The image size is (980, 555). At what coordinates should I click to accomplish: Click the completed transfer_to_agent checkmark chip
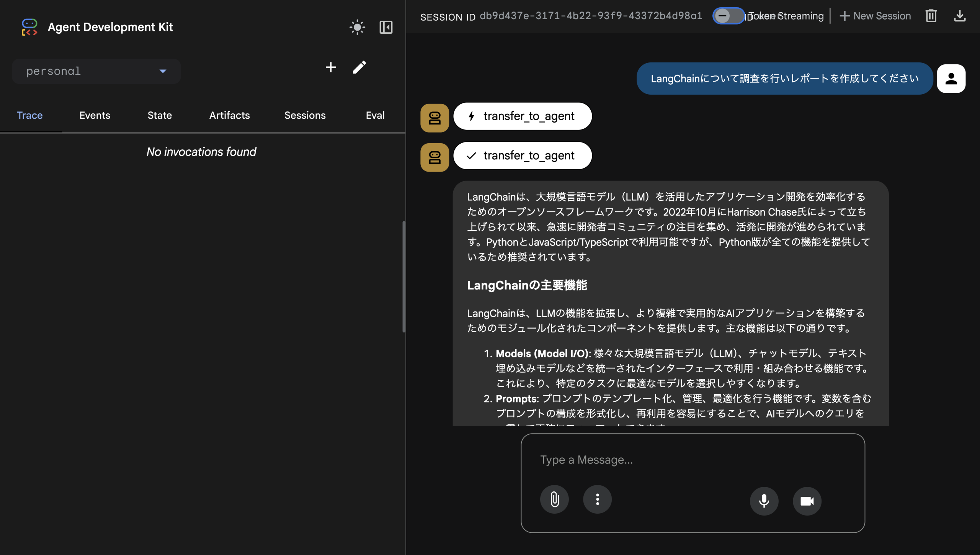point(522,156)
